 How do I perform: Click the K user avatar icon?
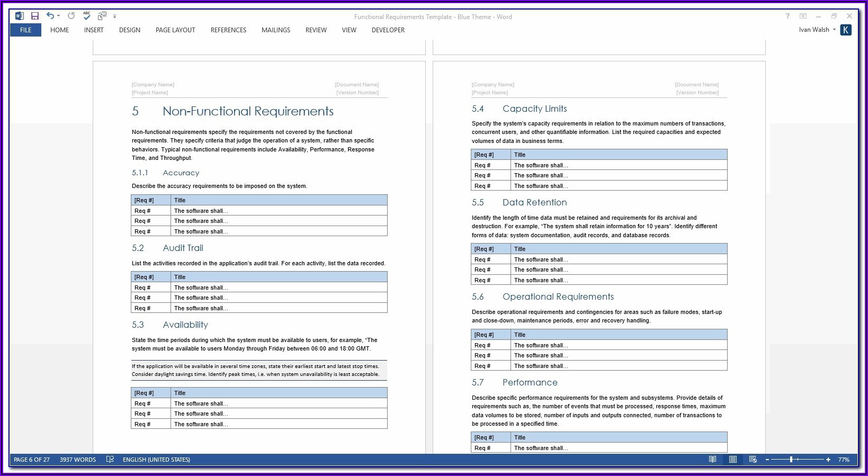click(x=846, y=30)
